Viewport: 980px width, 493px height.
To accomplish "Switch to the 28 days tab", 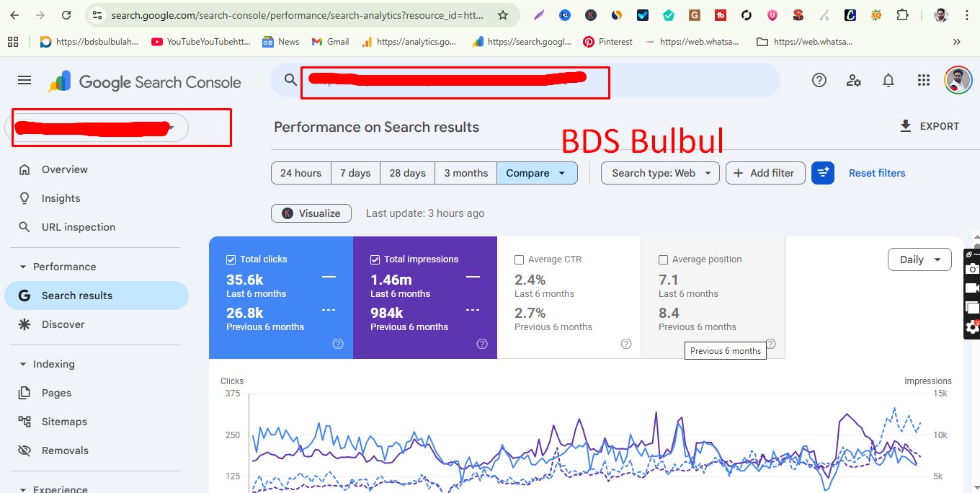I will (x=407, y=173).
